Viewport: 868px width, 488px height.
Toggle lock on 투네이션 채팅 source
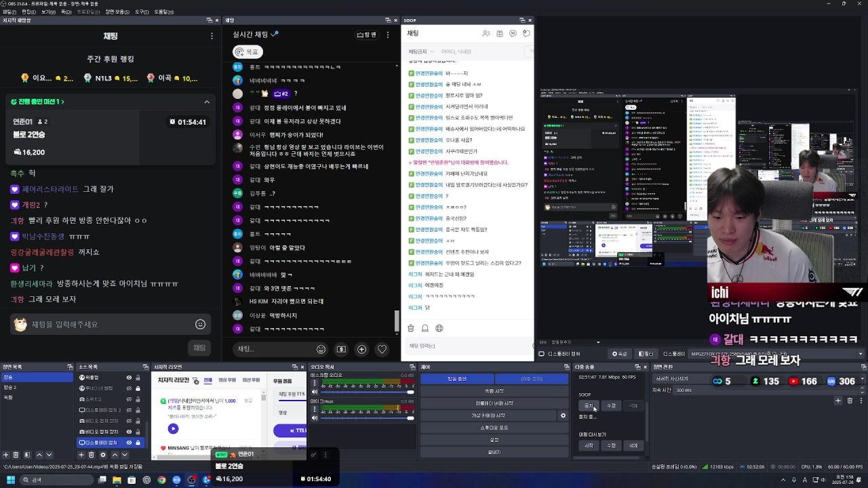138,388
